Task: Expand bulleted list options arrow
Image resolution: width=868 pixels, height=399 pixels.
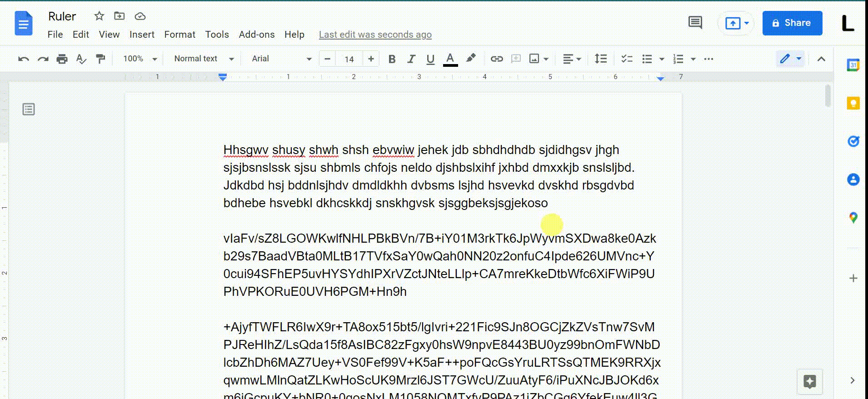Action: (x=662, y=59)
